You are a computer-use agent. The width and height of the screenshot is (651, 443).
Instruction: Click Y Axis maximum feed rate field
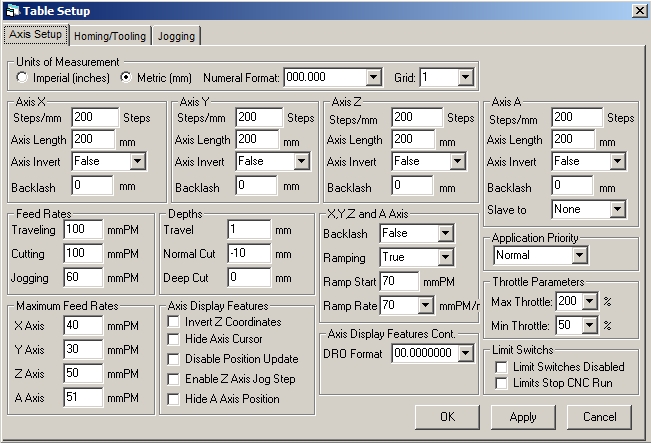click(83, 349)
